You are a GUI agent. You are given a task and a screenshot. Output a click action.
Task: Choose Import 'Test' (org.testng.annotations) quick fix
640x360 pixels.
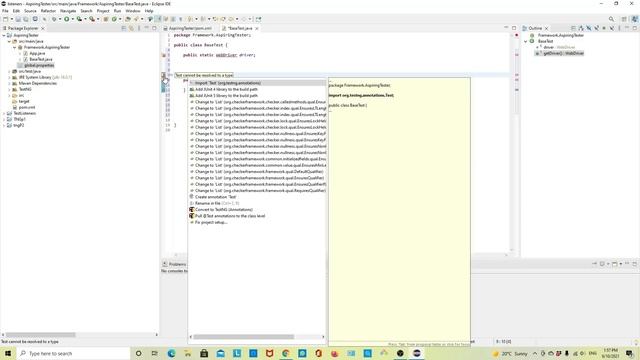coord(258,83)
